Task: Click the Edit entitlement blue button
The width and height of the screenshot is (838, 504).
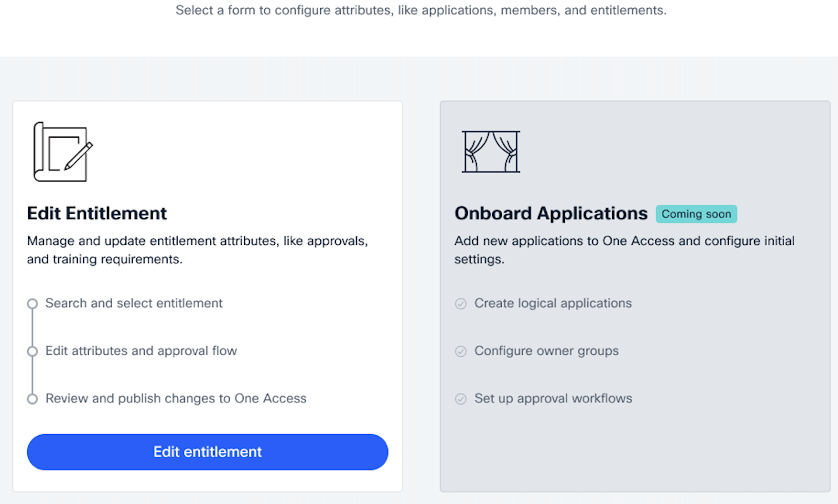Action: click(208, 452)
